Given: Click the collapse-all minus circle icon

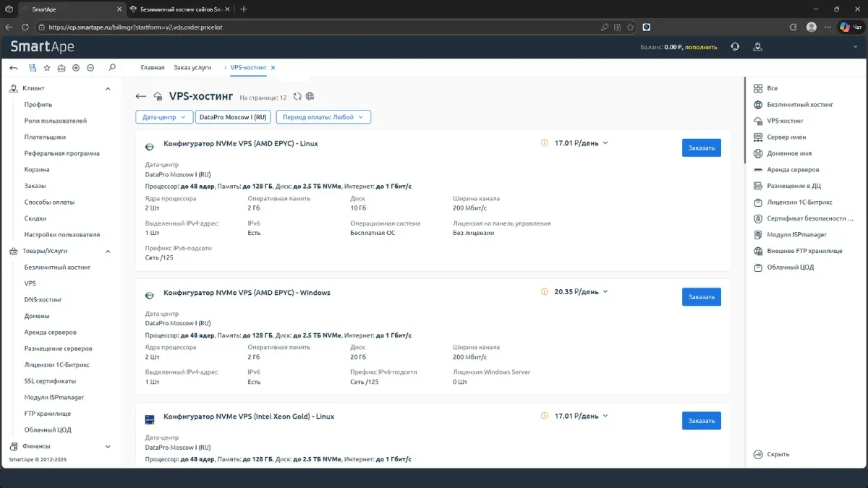Looking at the screenshot, I should click(90, 67).
